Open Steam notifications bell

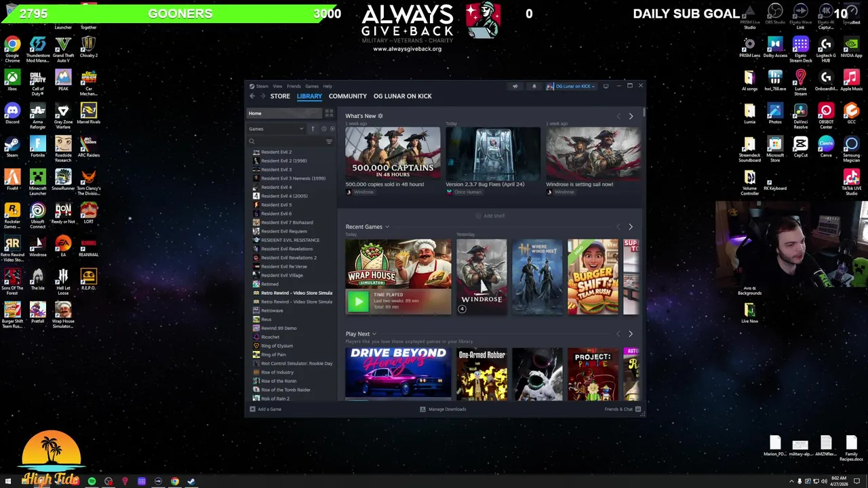pyautogui.click(x=534, y=86)
